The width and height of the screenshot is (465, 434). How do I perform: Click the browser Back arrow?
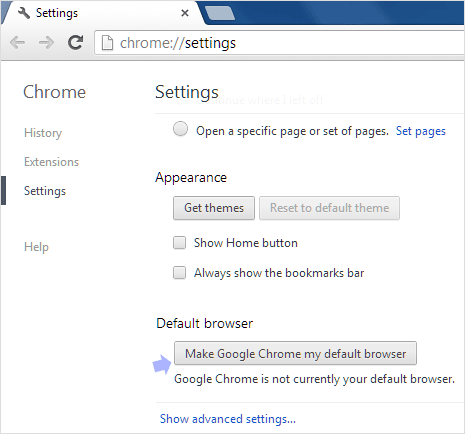tap(17, 42)
